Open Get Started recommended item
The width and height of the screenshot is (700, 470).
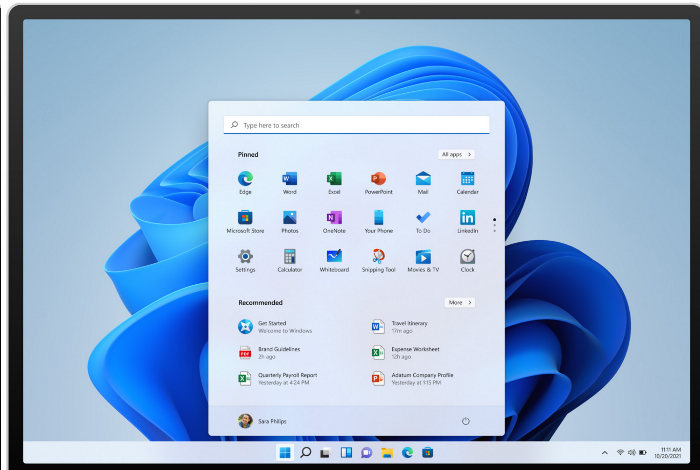pos(275,327)
